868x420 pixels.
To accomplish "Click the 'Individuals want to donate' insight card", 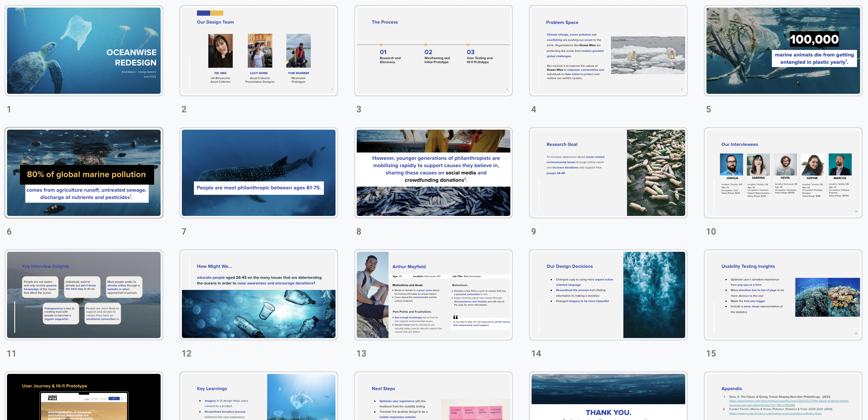I will [x=82, y=287].
